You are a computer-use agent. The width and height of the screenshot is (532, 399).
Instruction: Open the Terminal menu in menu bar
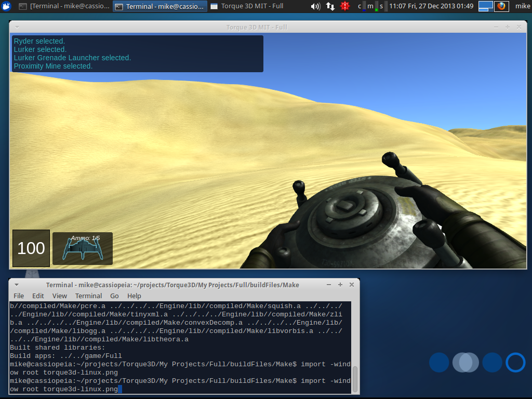(88, 296)
